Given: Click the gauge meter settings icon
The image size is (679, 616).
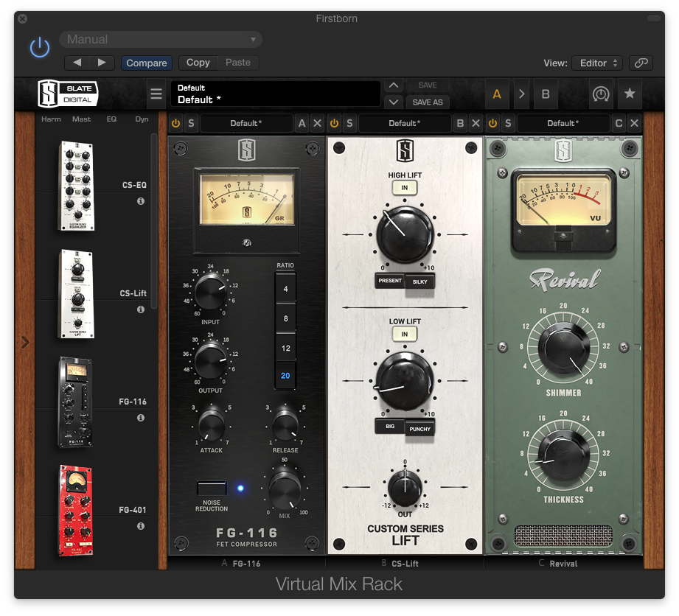Looking at the screenshot, I should pyautogui.click(x=601, y=94).
